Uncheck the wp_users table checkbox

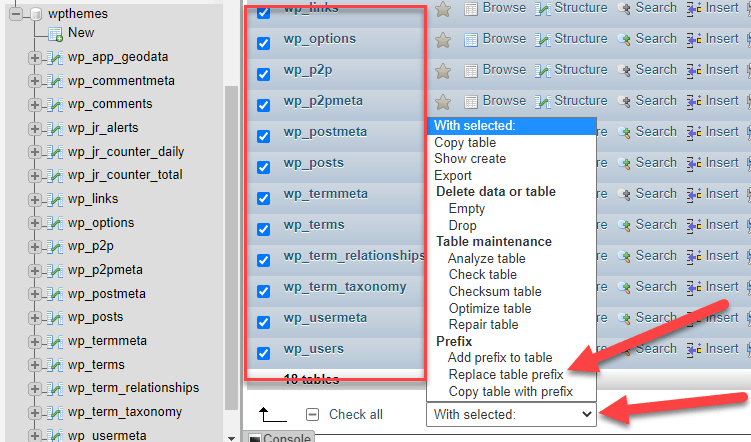(x=263, y=353)
